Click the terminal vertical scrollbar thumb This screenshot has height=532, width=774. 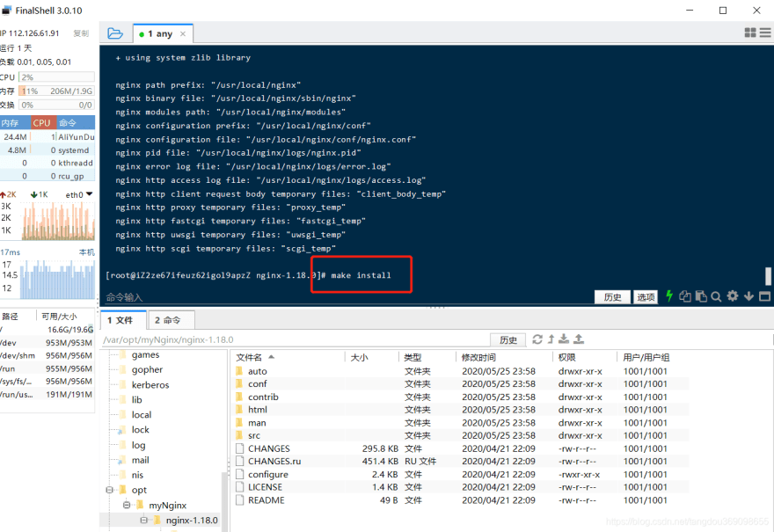point(768,276)
